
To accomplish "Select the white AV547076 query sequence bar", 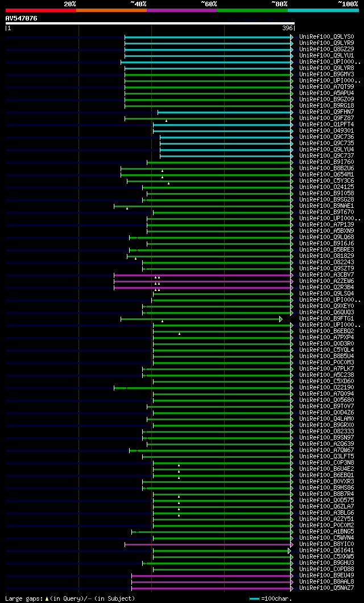I will [x=150, y=23].
